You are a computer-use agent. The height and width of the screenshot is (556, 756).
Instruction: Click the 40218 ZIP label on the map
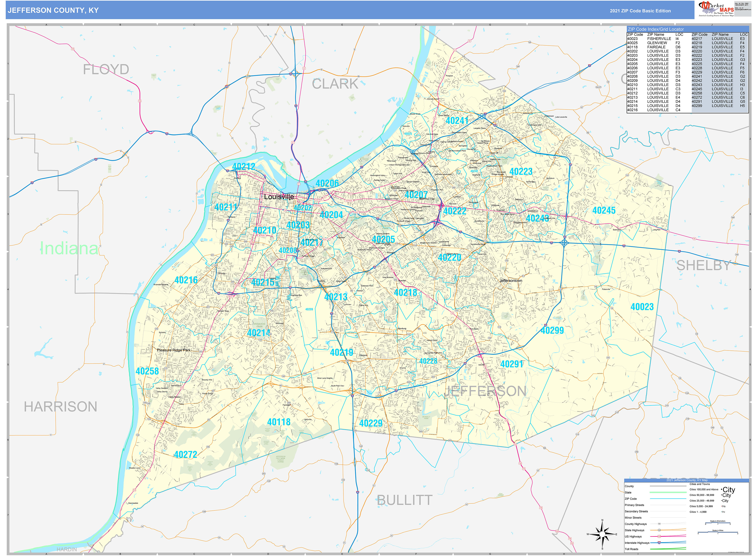[405, 293]
